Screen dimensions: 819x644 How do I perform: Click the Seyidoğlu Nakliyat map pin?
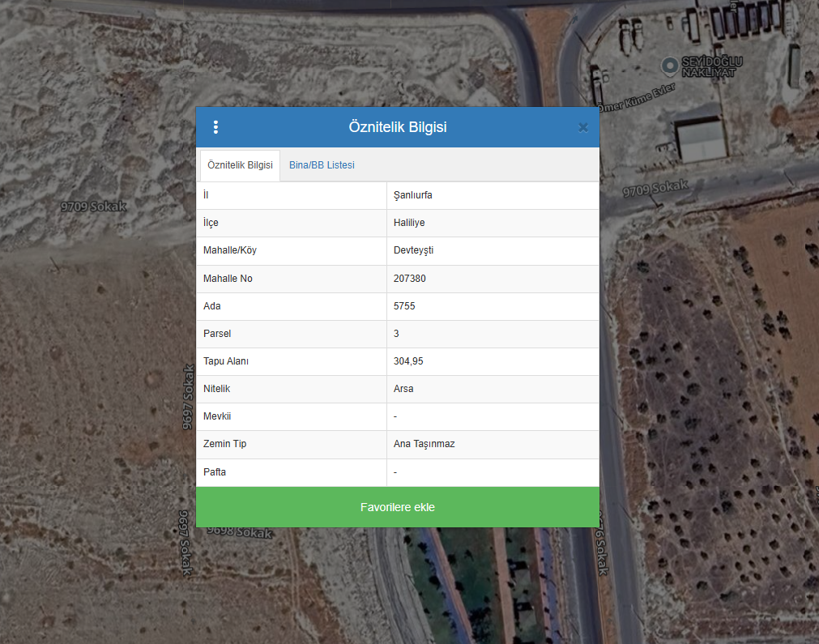(x=669, y=65)
